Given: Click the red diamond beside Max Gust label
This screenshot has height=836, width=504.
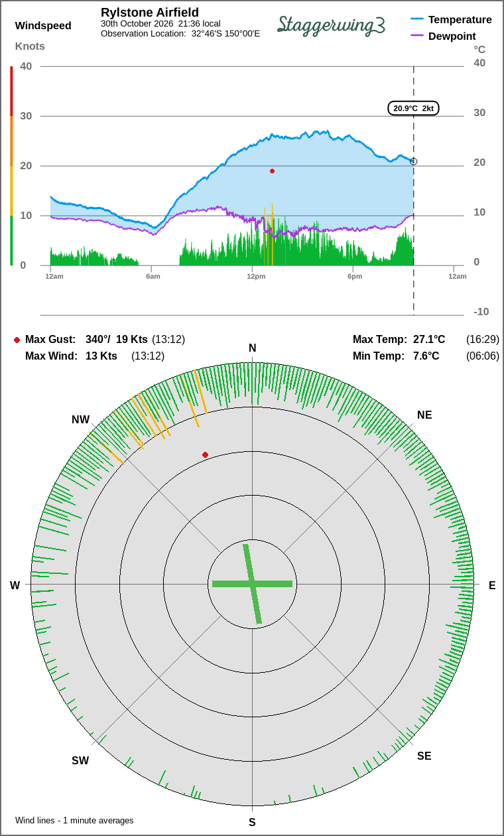Looking at the screenshot, I should (x=17, y=340).
